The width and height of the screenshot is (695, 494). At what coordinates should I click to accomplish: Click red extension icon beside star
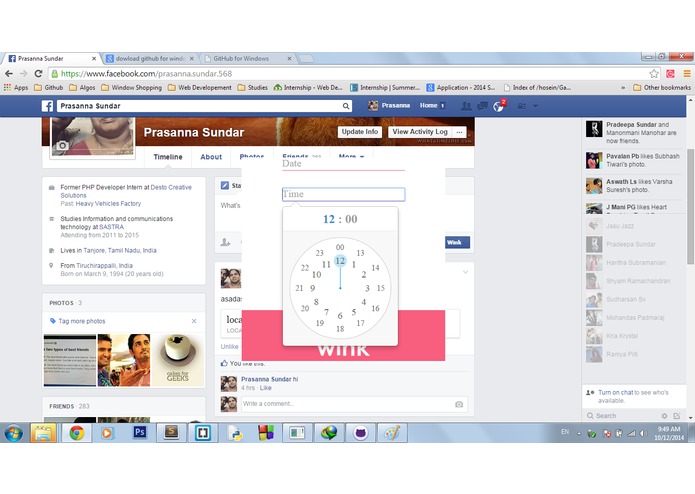pyautogui.click(x=670, y=74)
